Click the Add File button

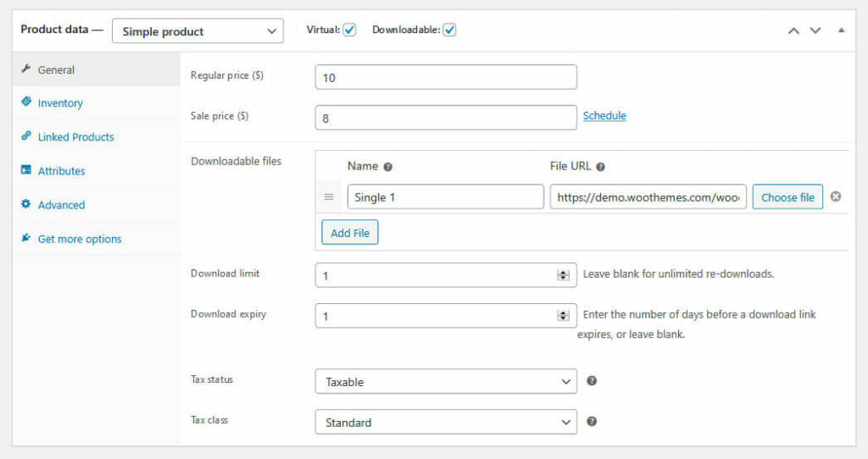pyautogui.click(x=350, y=233)
